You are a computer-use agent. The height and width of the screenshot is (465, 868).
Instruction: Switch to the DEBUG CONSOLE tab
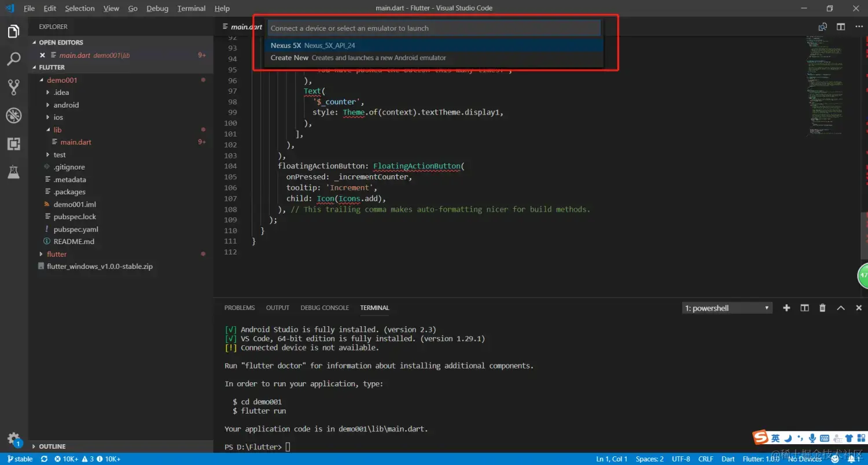click(x=325, y=308)
